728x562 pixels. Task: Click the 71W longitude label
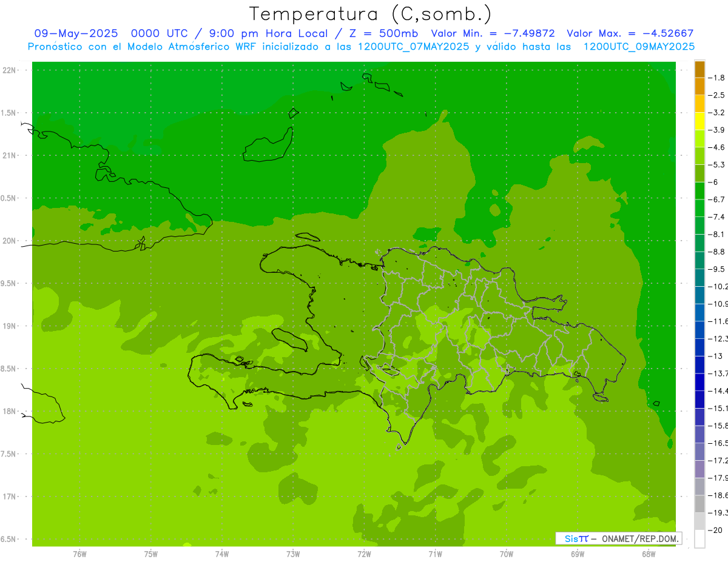tap(435, 554)
